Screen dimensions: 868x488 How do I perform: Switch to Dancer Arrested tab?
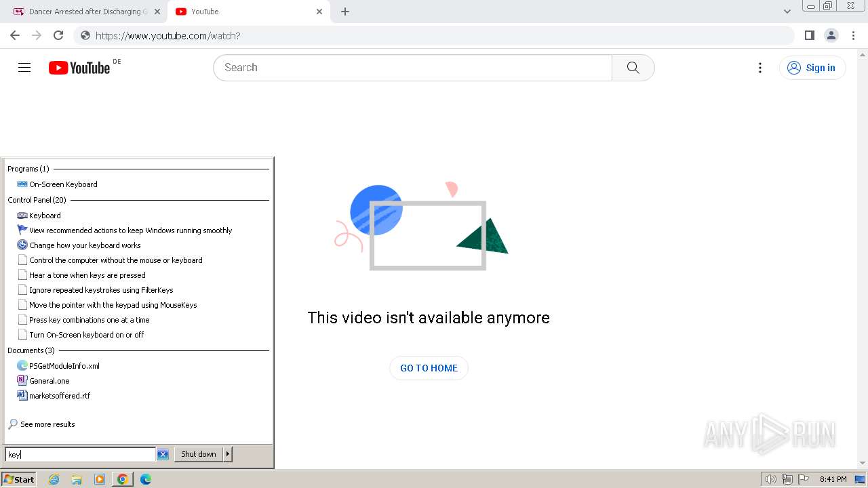(81, 12)
